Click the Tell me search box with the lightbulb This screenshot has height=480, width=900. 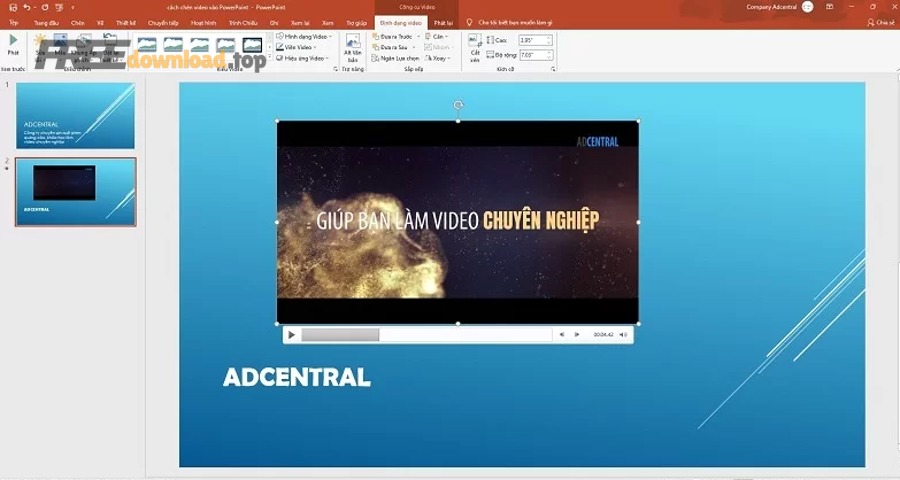tap(509, 23)
